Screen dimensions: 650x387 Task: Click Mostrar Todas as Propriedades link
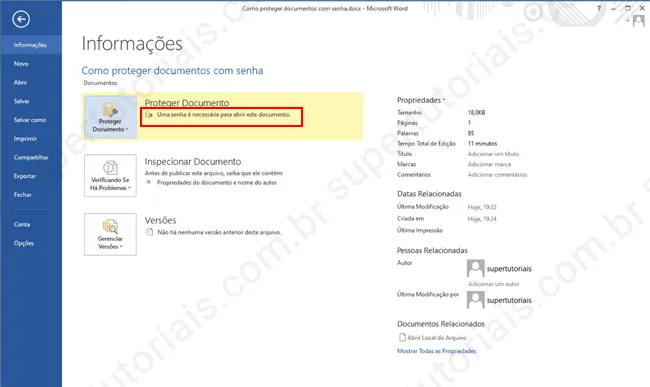pos(437,351)
